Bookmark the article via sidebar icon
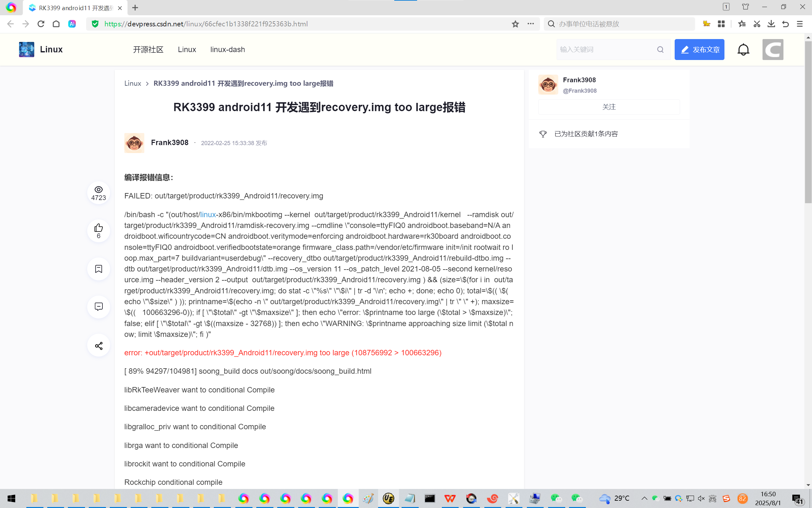The width and height of the screenshot is (812, 508). (x=98, y=269)
